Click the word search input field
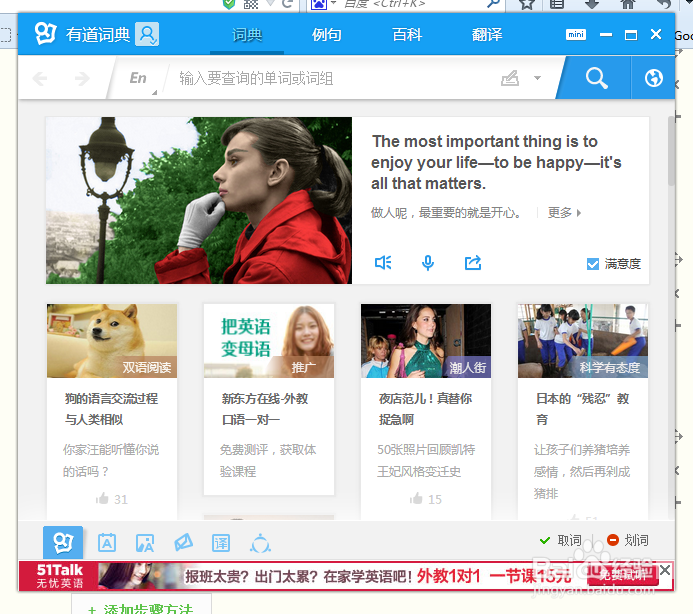The height and width of the screenshot is (614, 693). coord(331,78)
